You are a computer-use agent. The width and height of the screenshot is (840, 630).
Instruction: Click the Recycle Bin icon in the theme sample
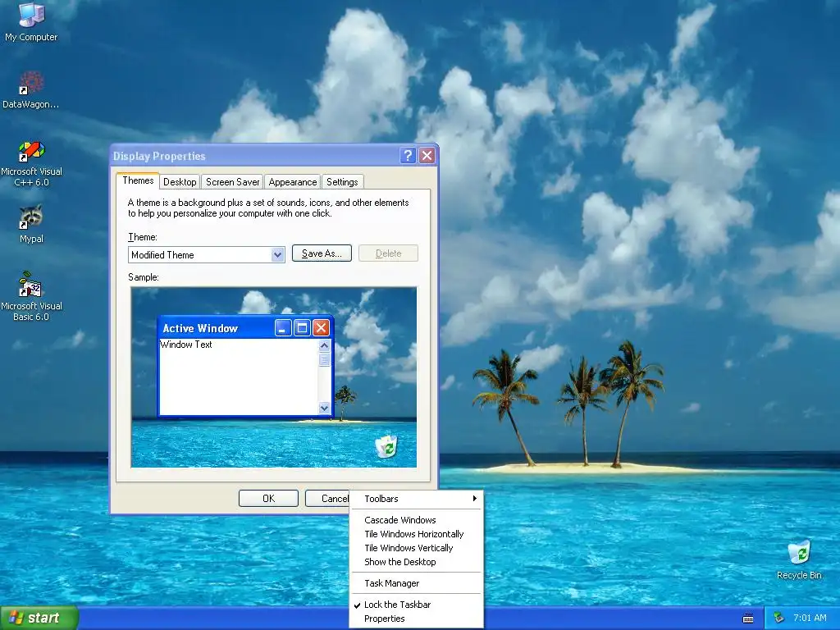coord(386,446)
